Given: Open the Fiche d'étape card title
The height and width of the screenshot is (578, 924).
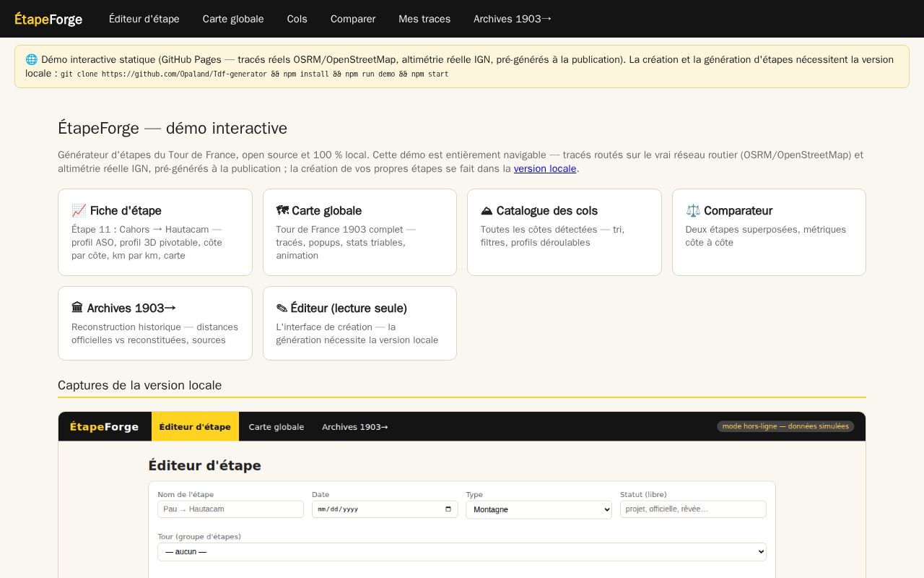Looking at the screenshot, I should pos(126,211).
